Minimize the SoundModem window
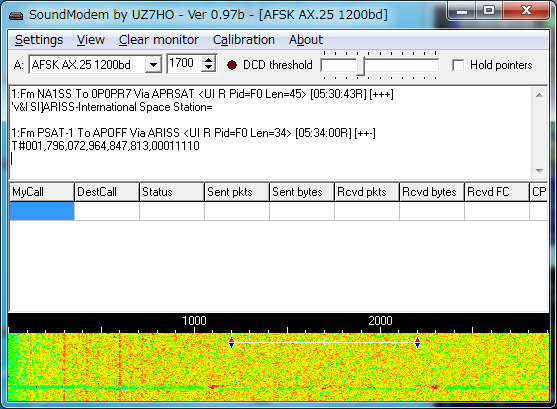The height and width of the screenshot is (409, 557). pyautogui.click(x=462, y=11)
